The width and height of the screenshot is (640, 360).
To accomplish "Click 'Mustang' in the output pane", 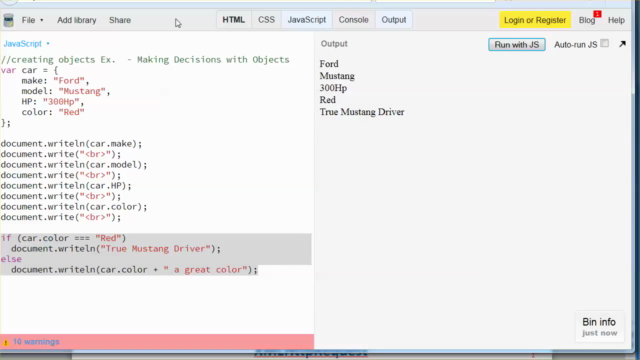I will (x=337, y=76).
